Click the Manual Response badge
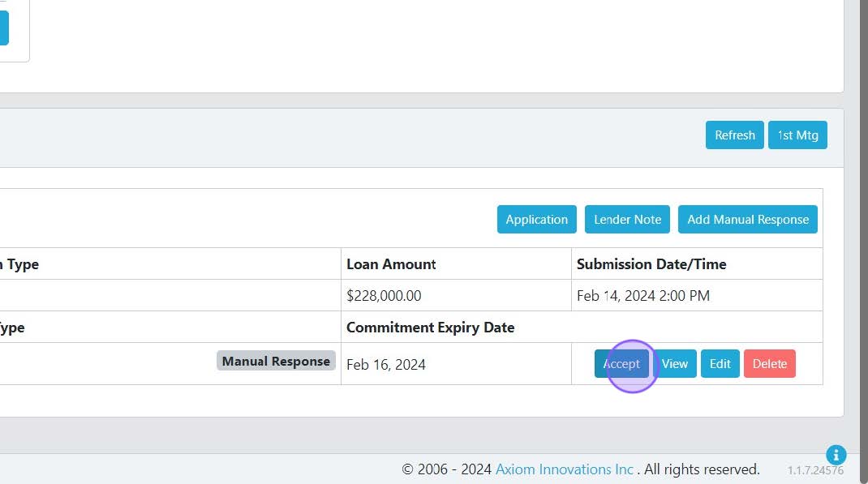Screen dimensions: 868x484 pos(276,362)
